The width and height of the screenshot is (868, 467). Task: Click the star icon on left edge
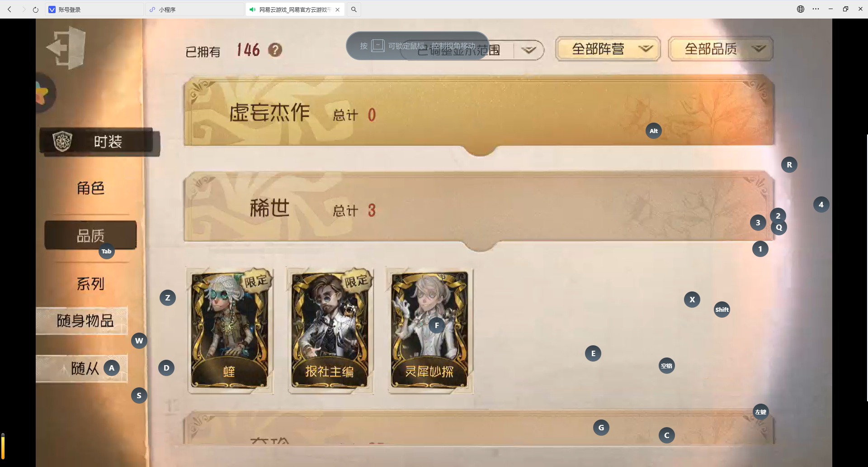44,93
